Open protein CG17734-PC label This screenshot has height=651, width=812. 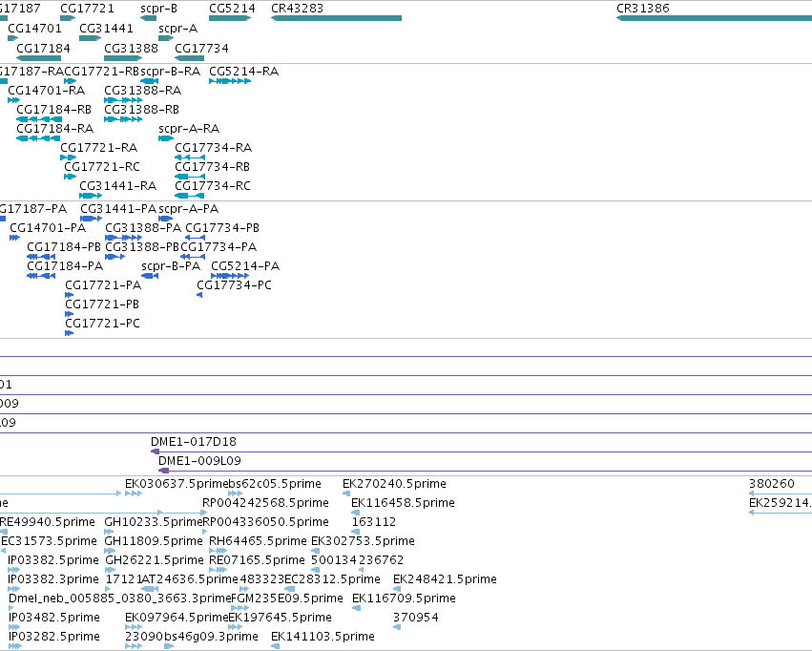coord(234,285)
